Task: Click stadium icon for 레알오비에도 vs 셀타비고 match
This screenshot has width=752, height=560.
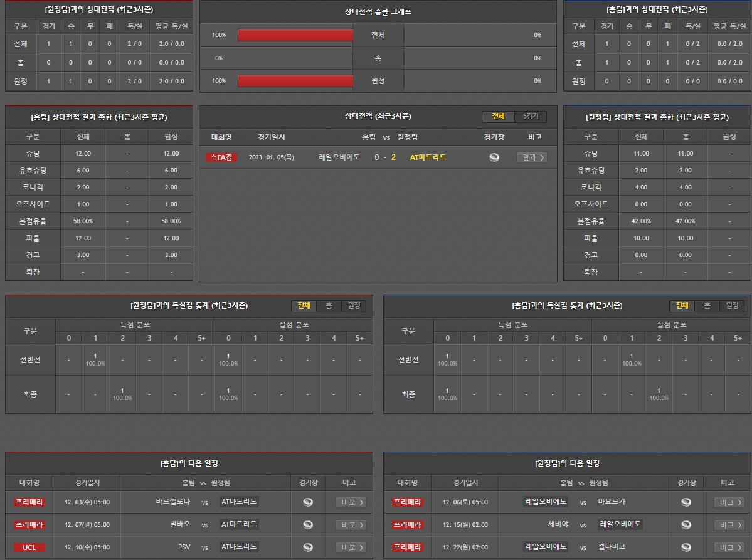Action: pyautogui.click(x=686, y=547)
